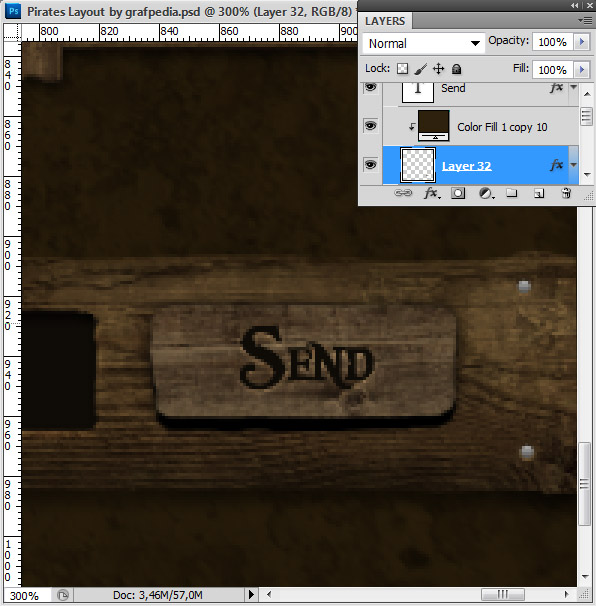Select the LAYERS tab
This screenshot has width=596, height=606.
tap(385, 21)
